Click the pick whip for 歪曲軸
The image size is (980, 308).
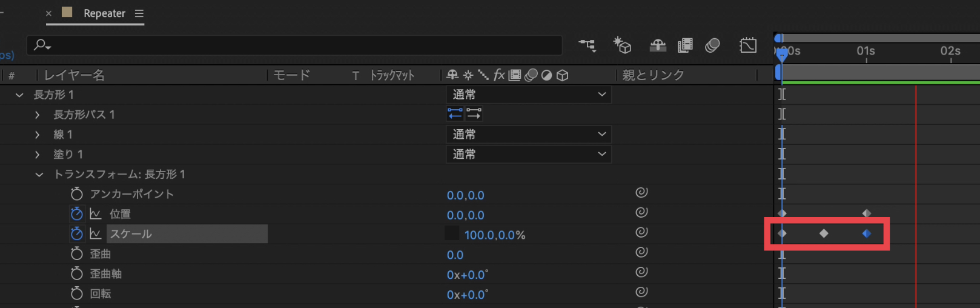coord(642,273)
